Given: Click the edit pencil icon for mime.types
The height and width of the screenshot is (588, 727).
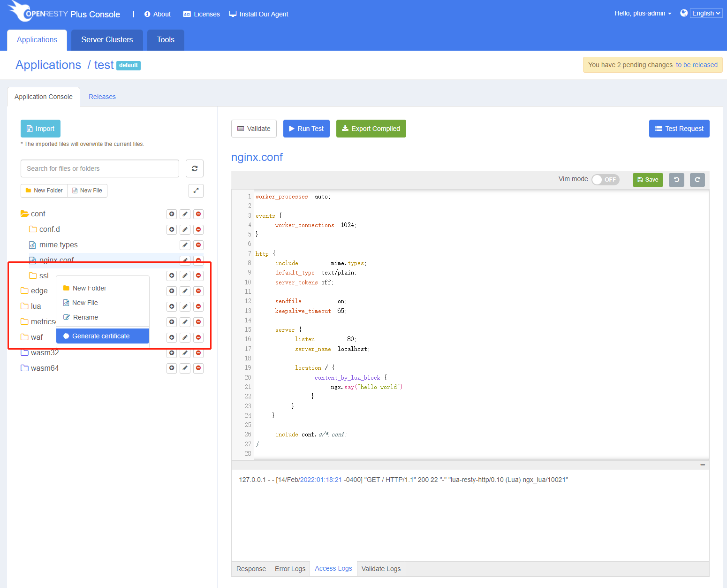Looking at the screenshot, I should [185, 245].
